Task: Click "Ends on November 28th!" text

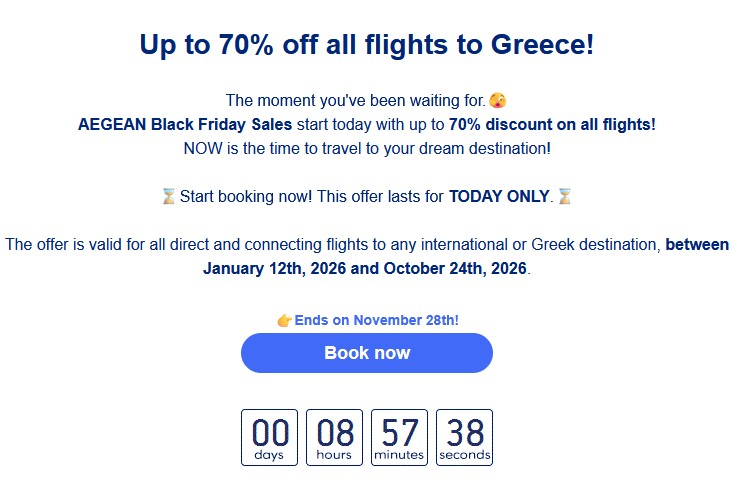Action: 377,321
